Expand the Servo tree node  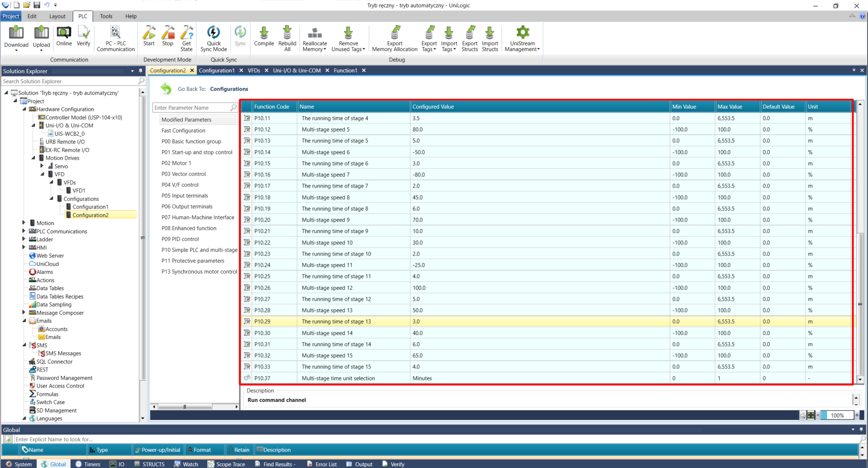click(x=42, y=166)
